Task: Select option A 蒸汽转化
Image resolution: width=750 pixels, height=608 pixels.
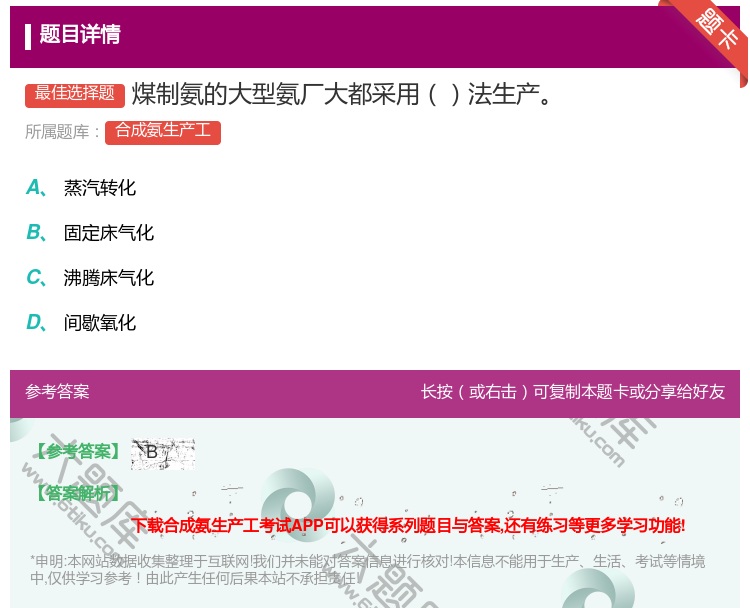Action: tap(81, 188)
